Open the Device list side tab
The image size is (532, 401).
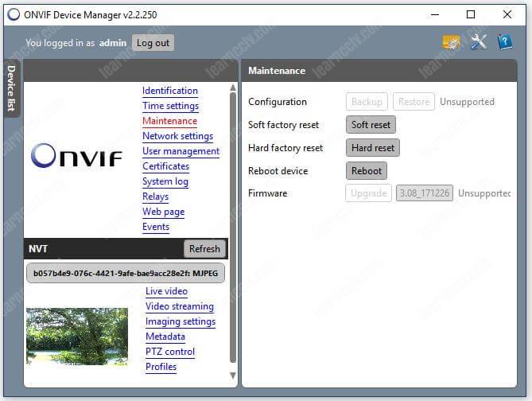coord(11,88)
